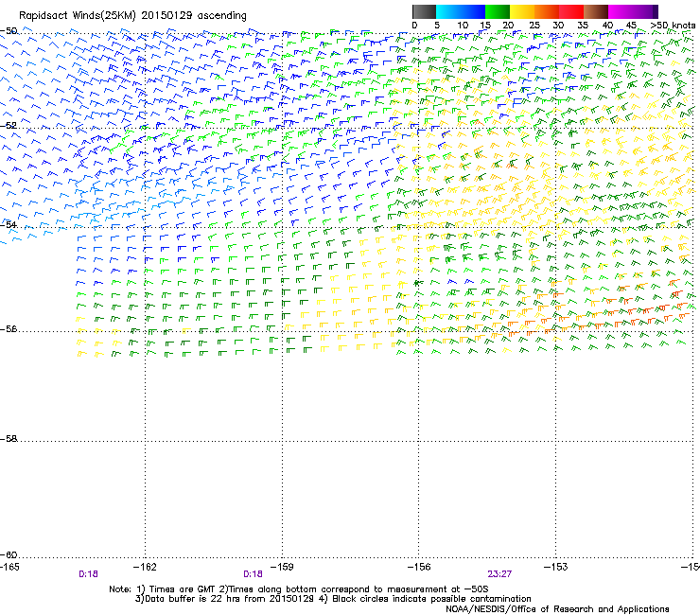Select the -54 latitude axis label
Image resolution: width=700 pixels, height=615 pixels.
click(x=9, y=224)
